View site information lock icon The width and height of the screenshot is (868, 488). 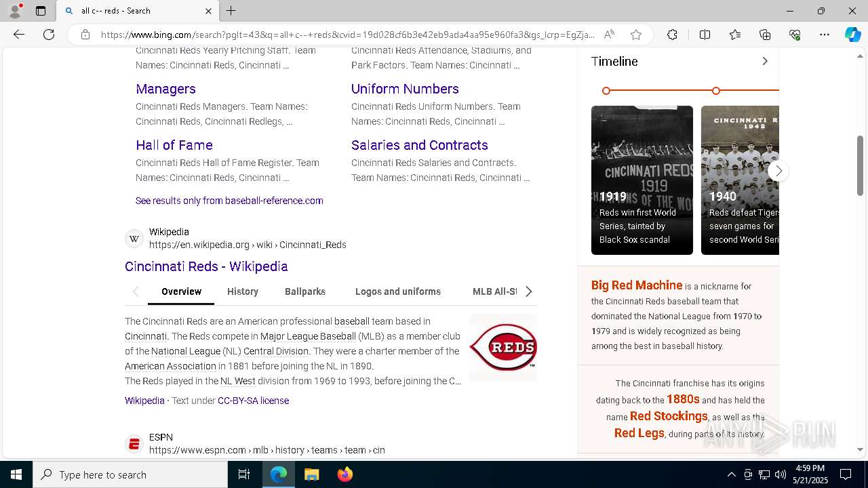click(x=85, y=35)
